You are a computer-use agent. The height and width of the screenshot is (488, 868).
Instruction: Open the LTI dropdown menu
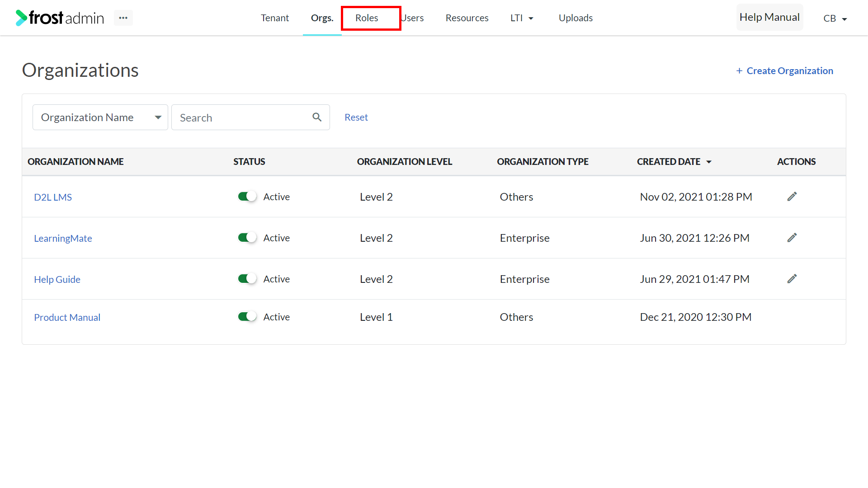(x=522, y=18)
